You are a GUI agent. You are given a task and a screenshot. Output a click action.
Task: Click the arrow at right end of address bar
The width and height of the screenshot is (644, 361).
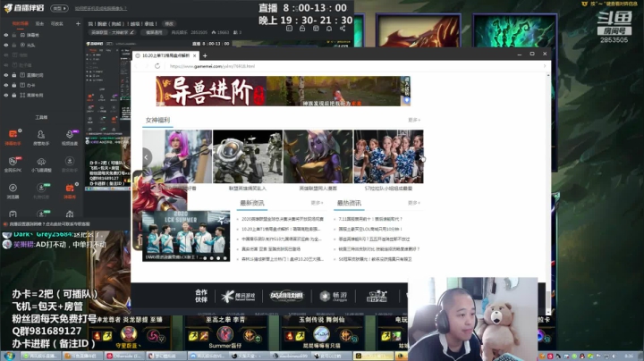545,66
